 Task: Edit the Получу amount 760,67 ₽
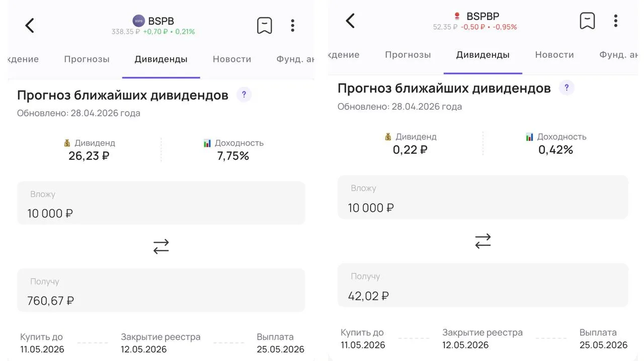161,291
